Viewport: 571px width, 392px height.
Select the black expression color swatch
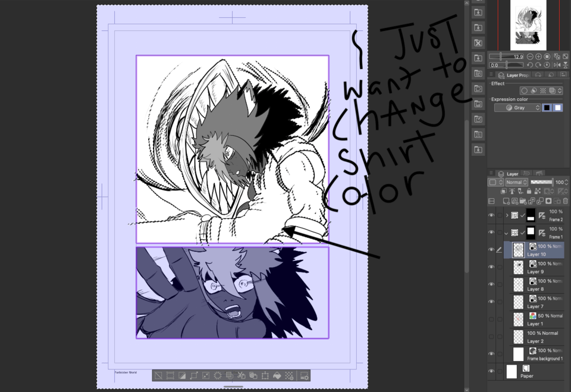click(x=547, y=108)
